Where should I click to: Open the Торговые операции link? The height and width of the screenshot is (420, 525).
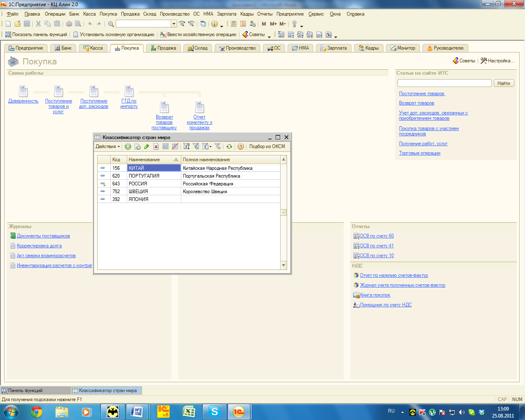point(420,153)
